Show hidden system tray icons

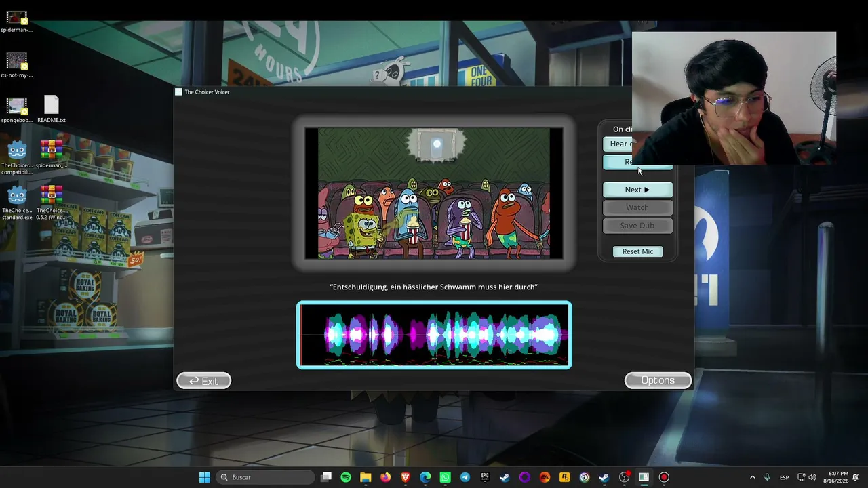[752, 477]
